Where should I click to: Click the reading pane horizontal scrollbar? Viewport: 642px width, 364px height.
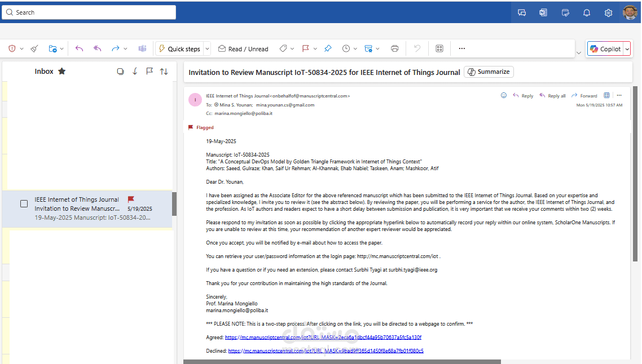[342, 362]
